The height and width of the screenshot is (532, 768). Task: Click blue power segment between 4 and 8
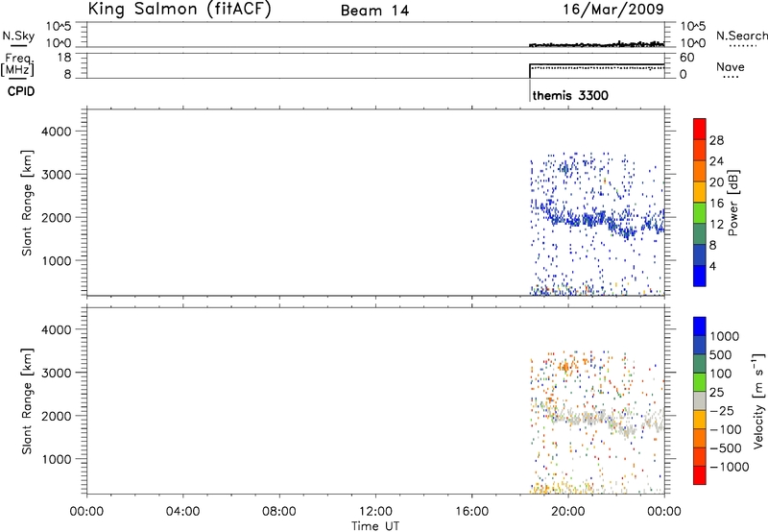(700, 254)
